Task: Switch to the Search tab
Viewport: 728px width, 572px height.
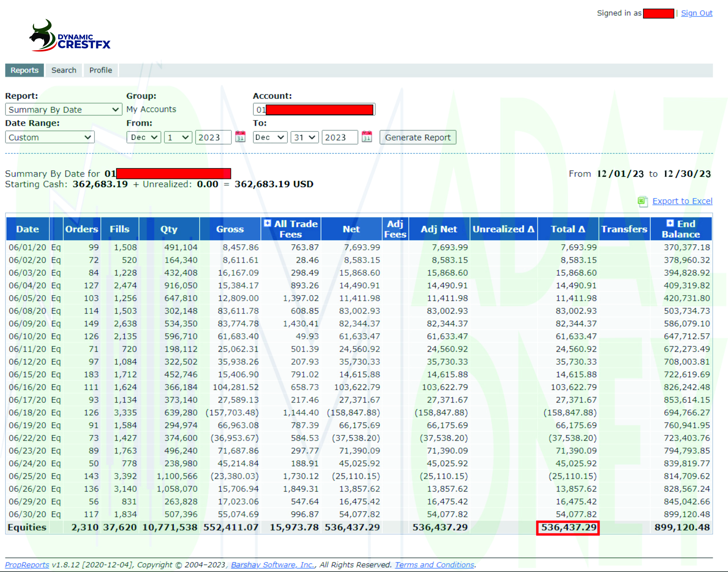Action: coord(64,70)
